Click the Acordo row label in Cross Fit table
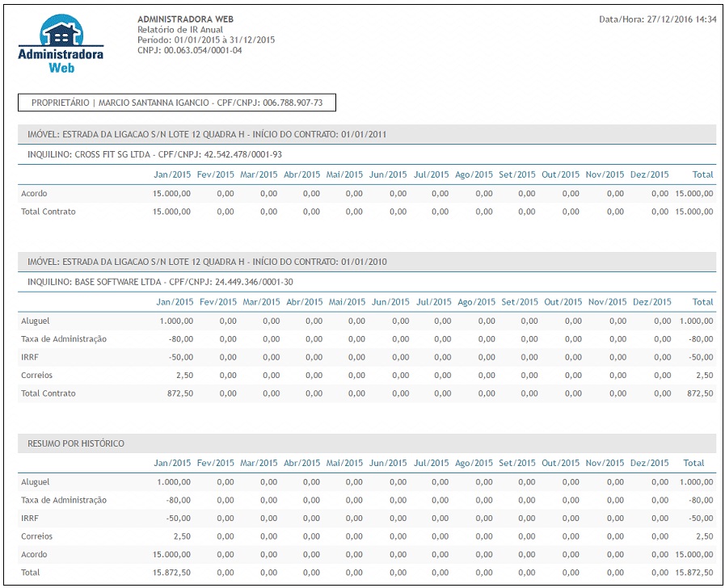The width and height of the screenshot is (725, 588). click(35, 193)
